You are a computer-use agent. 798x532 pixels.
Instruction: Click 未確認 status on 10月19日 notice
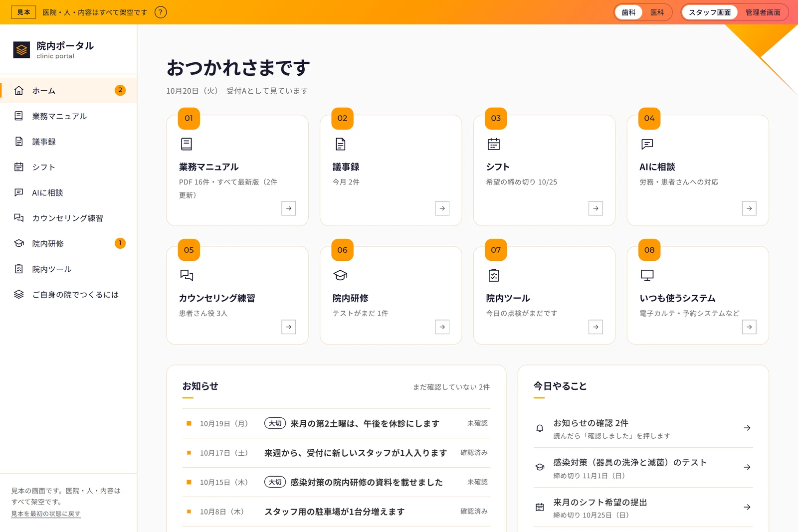[477, 423]
